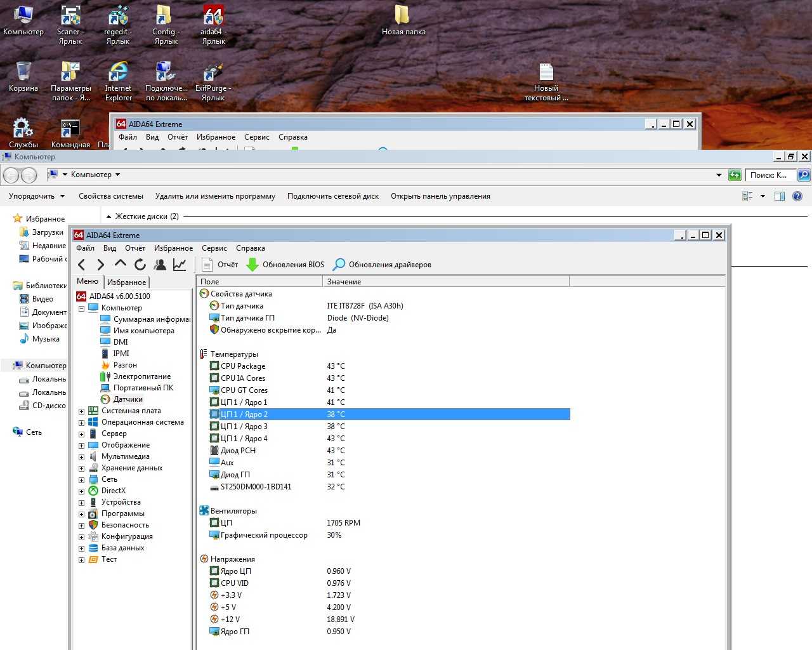Viewport: 812px width, 650px height.
Task: Expand the Операционная система tree node
Action: pyautogui.click(x=81, y=423)
